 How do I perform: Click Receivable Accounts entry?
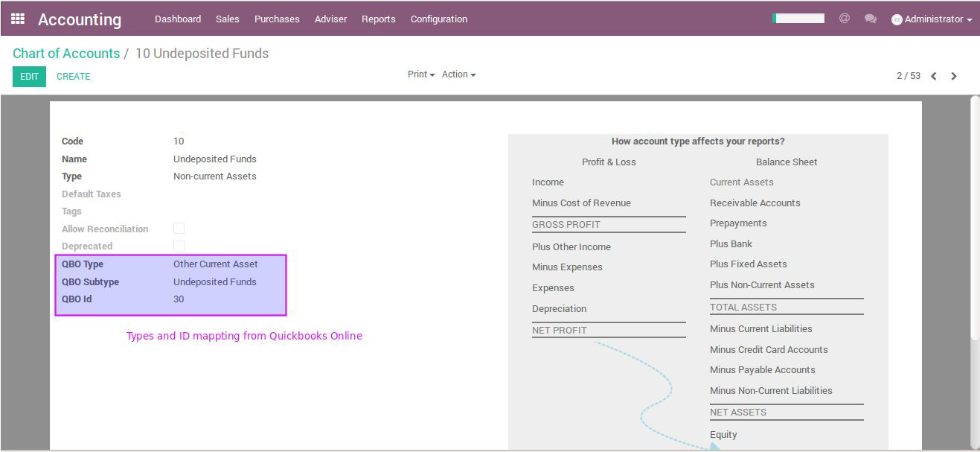pos(755,203)
